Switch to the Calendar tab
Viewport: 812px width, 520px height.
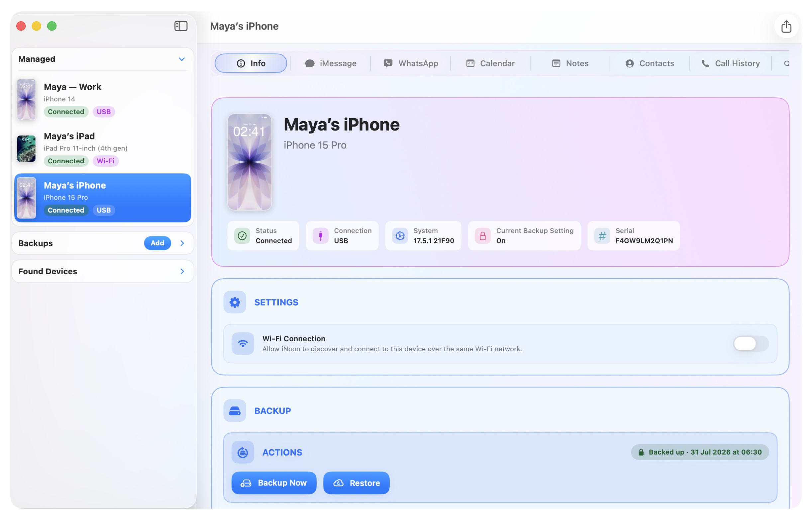coord(490,63)
